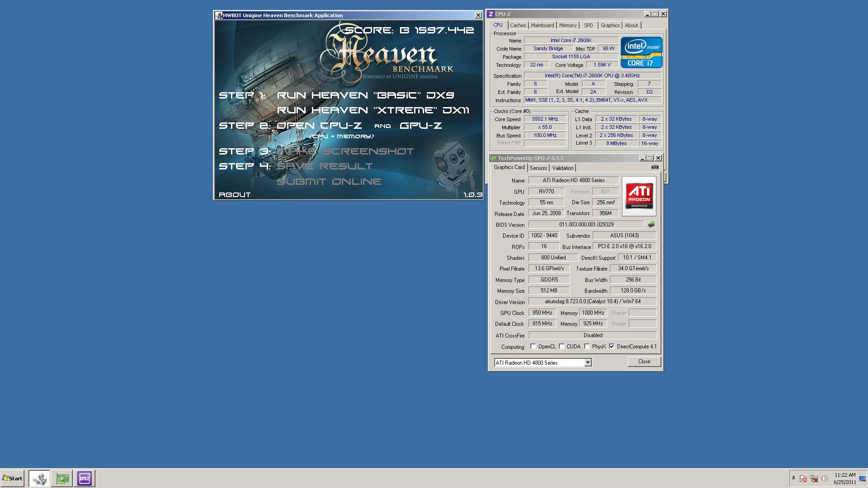Viewport: 868px width, 488px height.
Task: Click the volume speaker tray icon
Action: pos(825,479)
